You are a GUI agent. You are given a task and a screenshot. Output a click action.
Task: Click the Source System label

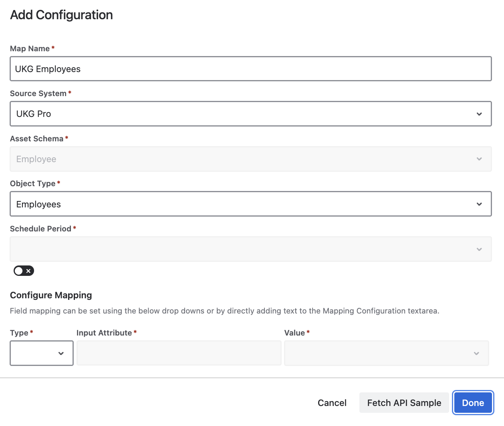[38, 93]
